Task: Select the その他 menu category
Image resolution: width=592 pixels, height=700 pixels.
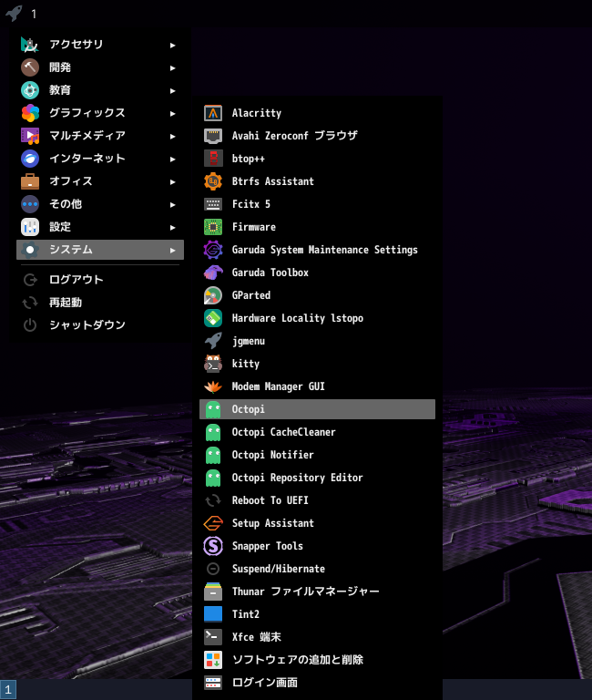Action: pos(100,203)
